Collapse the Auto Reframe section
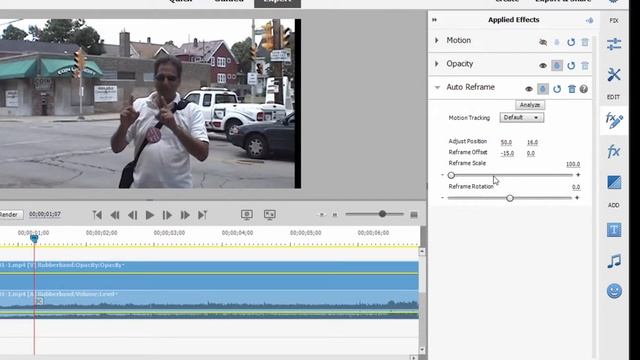 [437, 87]
